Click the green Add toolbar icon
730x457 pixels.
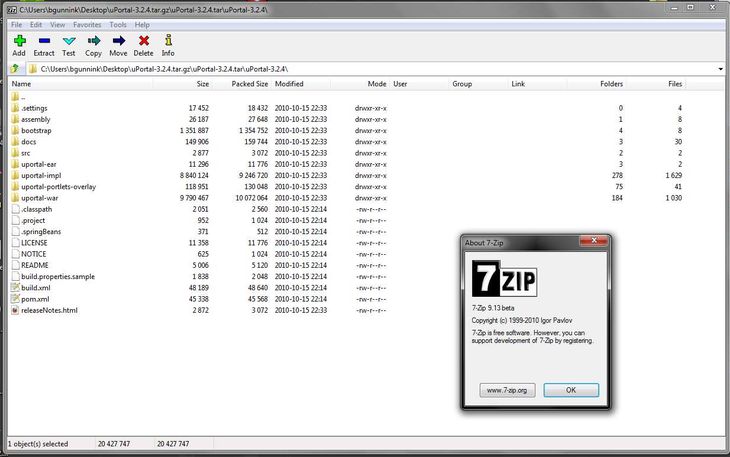pos(20,41)
